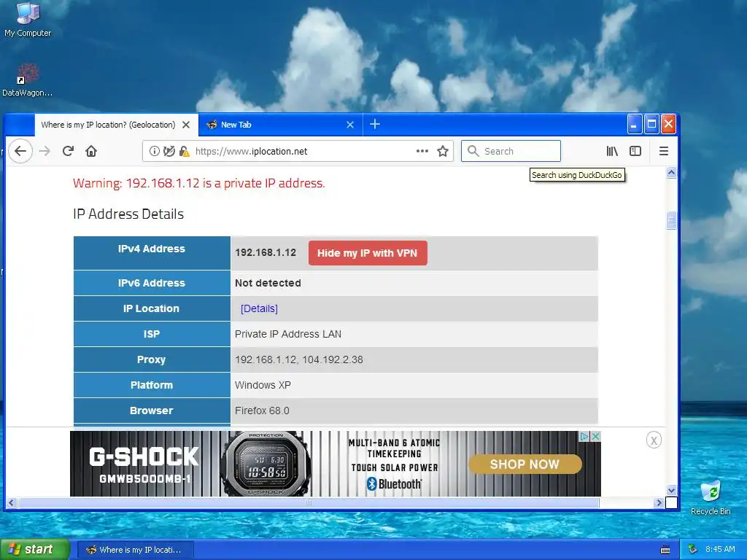The image size is (747, 560).
Task: Click the 'IPv6 Address' header cell
Action: coord(152,283)
